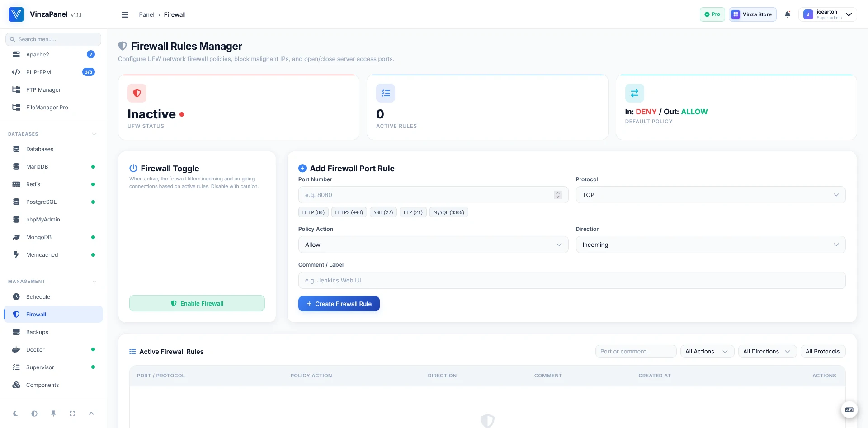Click the contrast half-circle icon in sidebar footer
Screen dimensions: 868x428
coord(34,414)
